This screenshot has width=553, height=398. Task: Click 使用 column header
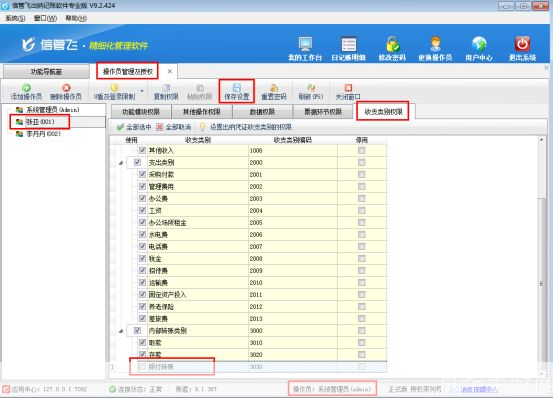click(x=131, y=140)
